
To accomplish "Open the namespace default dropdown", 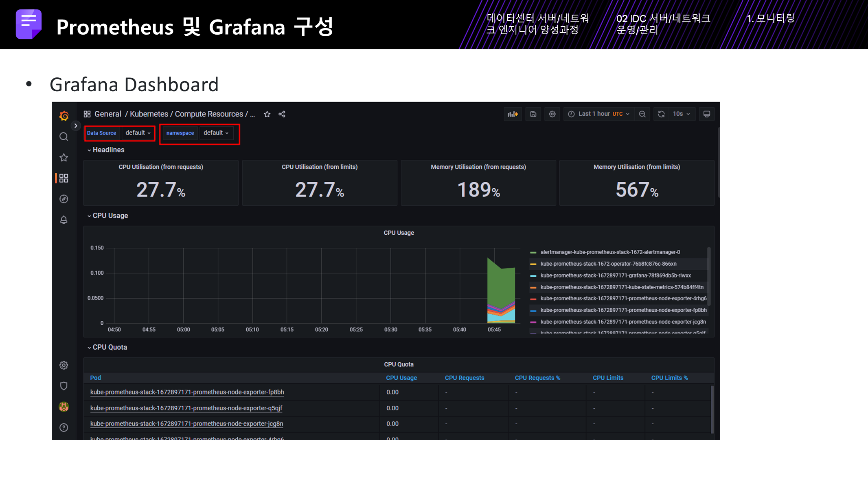I will [x=216, y=133].
